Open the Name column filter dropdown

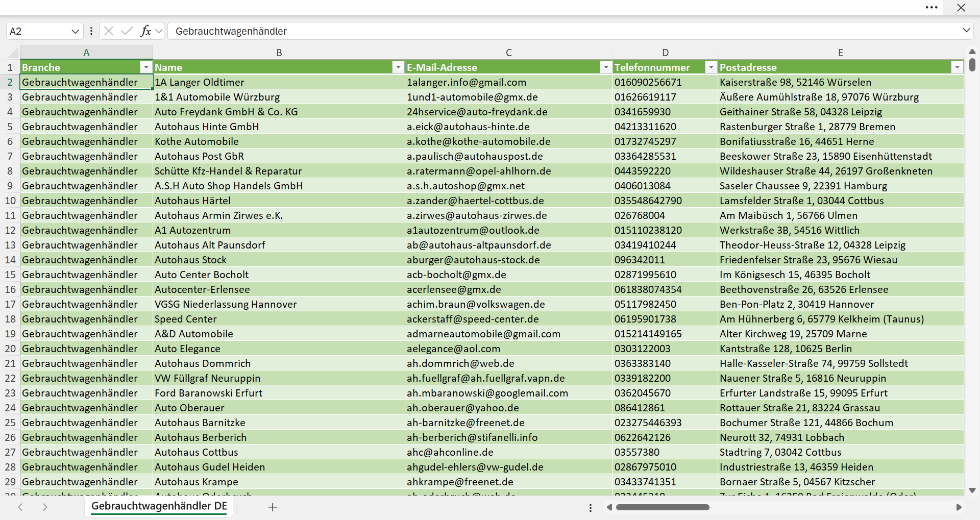click(398, 67)
